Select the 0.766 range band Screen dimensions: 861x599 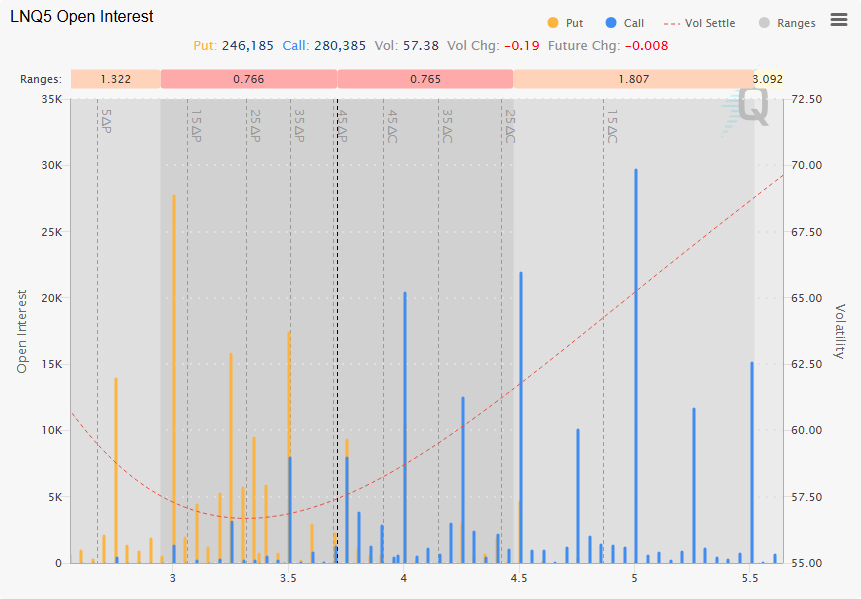(x=248, y=79)
